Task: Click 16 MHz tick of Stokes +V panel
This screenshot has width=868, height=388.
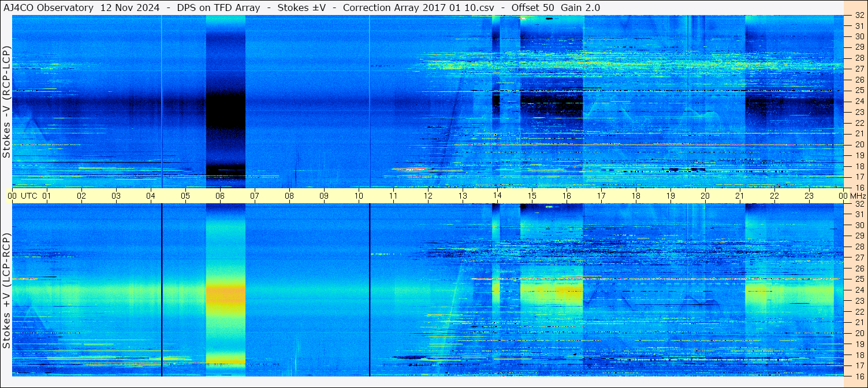Action: coord(859,376)
